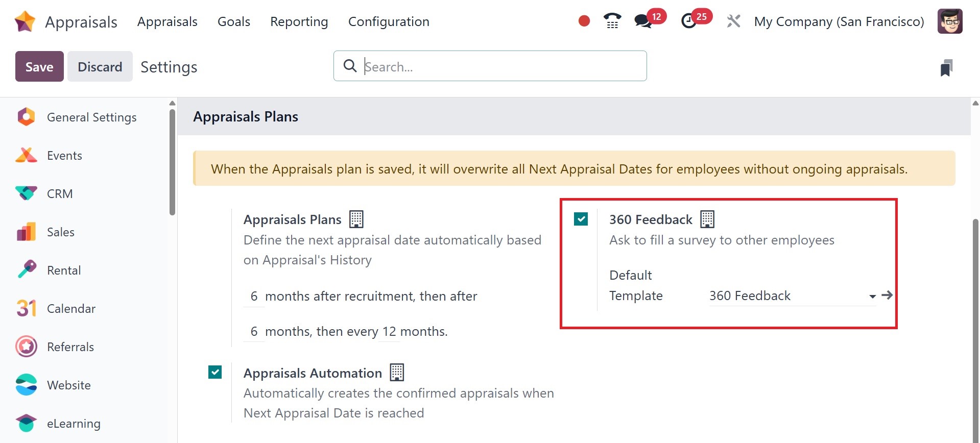
Task: Open the Configuration menu
Action: [389, 22]
